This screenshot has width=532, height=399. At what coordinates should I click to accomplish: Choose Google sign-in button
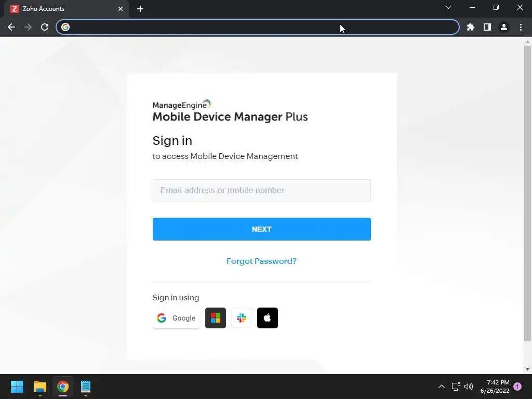point(176,318)
